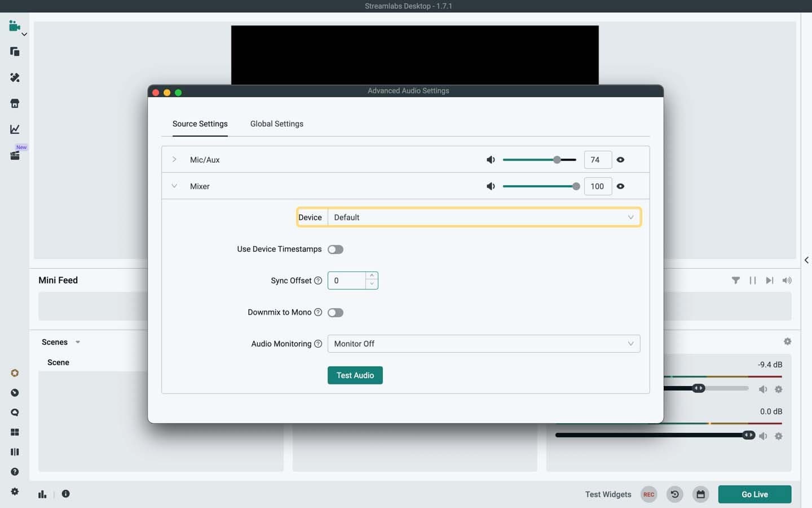Select the Source Settings tab

(x=200, y=124)
